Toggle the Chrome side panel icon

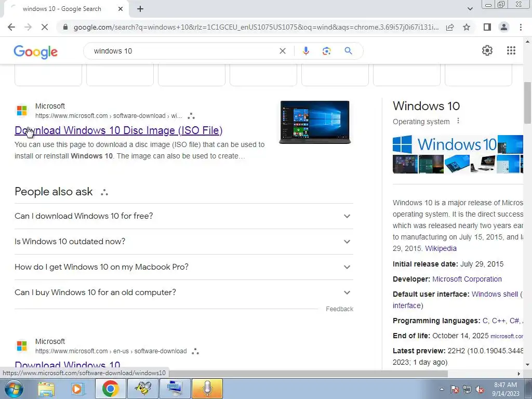[487, 27]
